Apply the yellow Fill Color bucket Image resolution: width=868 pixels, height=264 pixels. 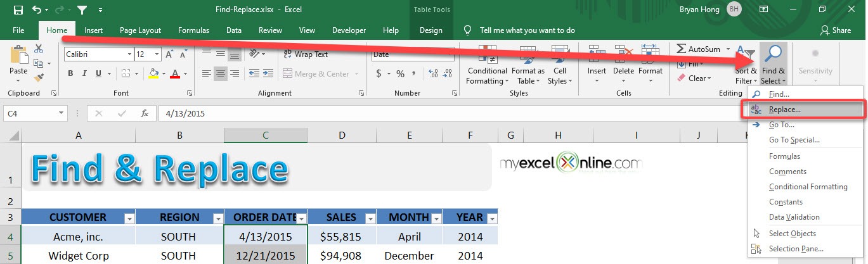pos(153,73)
